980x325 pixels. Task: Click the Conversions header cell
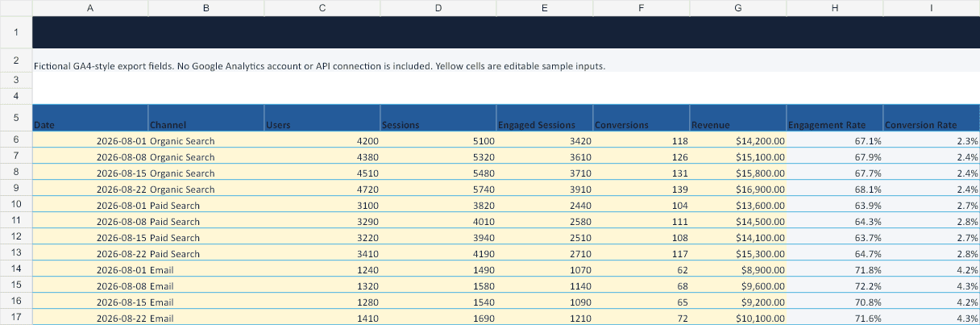642,118
